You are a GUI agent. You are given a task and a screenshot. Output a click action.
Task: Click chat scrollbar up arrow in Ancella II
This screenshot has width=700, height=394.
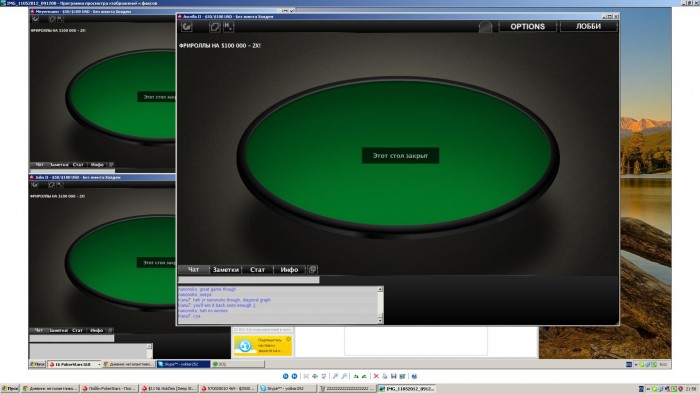(x=380, y=290)
